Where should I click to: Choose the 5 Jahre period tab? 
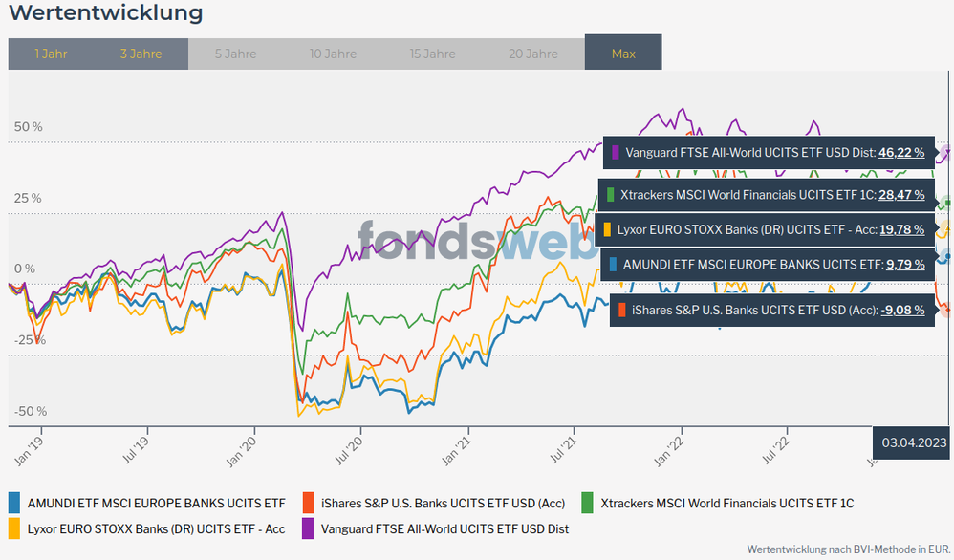click(x=234, y=54)
